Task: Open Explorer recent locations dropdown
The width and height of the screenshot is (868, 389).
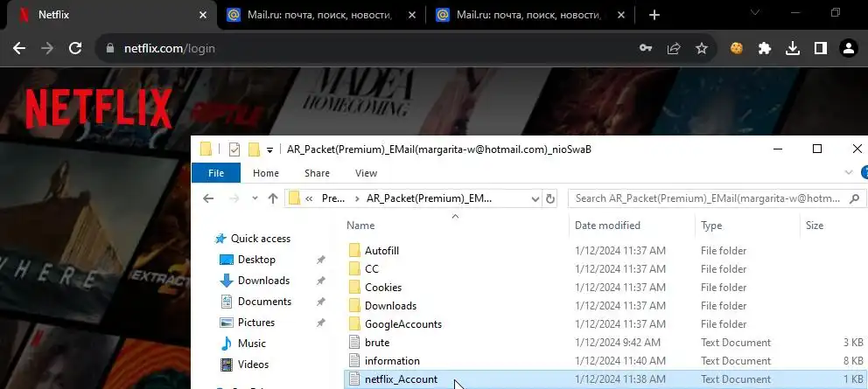Action: point(255,198)
